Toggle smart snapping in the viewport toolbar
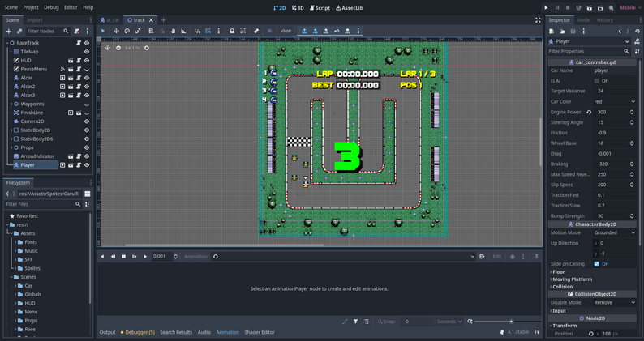This screenshot has width=644, height=341. pyautogui.click(x=197, y=31)
